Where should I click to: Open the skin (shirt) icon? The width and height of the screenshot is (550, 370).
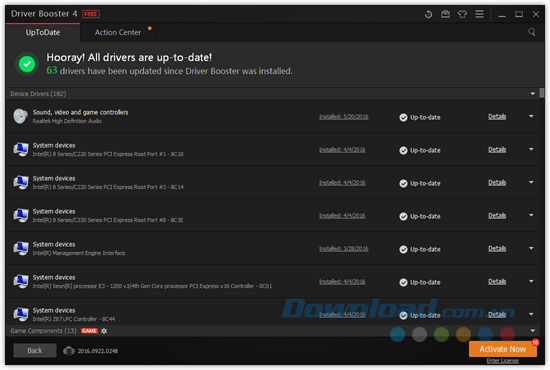click(x=462, y=14)
